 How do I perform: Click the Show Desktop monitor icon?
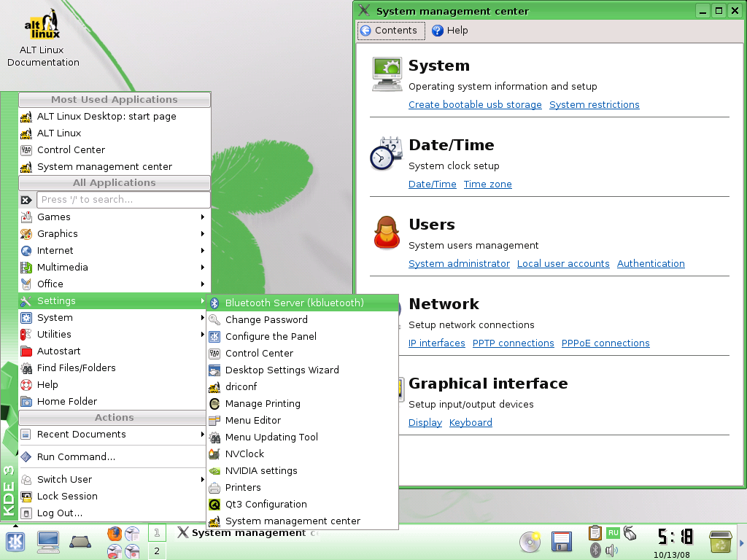[x=48, y=542]
